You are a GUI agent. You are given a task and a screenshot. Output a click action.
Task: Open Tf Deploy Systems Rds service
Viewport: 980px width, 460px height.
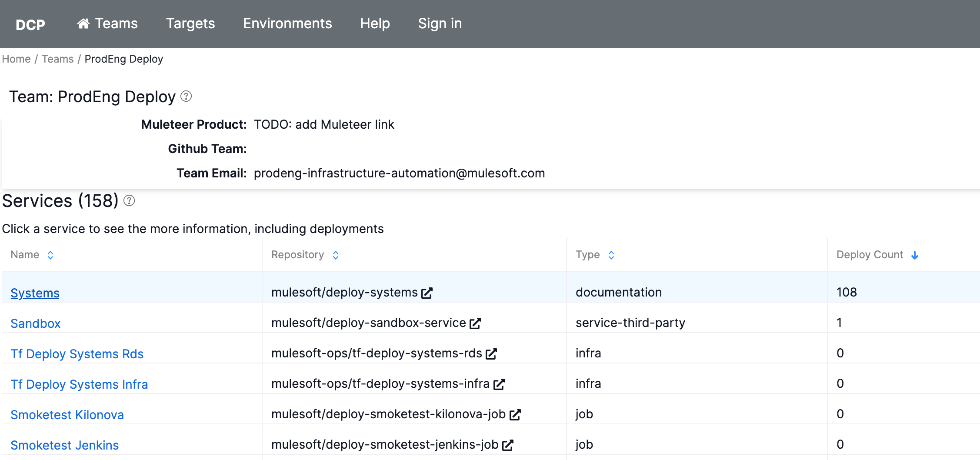coord(77,354)
